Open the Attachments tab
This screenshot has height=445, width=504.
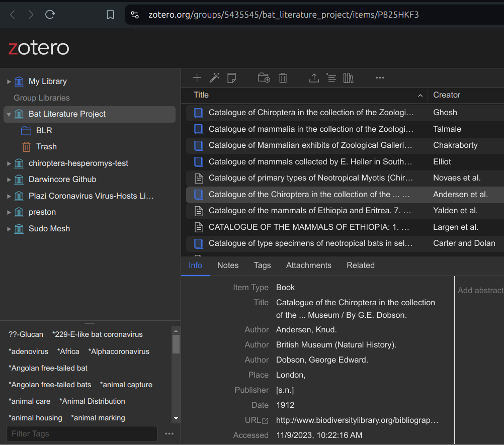[x=308, y=265]
